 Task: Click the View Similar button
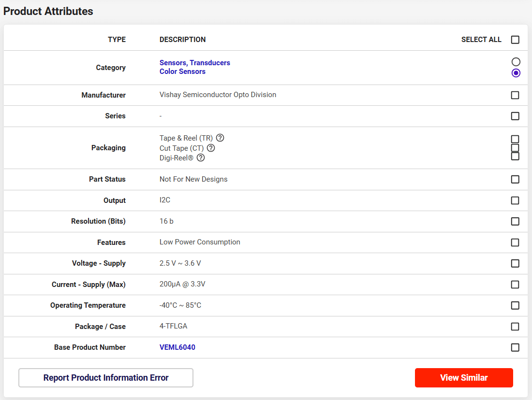(x=463, y=378)
